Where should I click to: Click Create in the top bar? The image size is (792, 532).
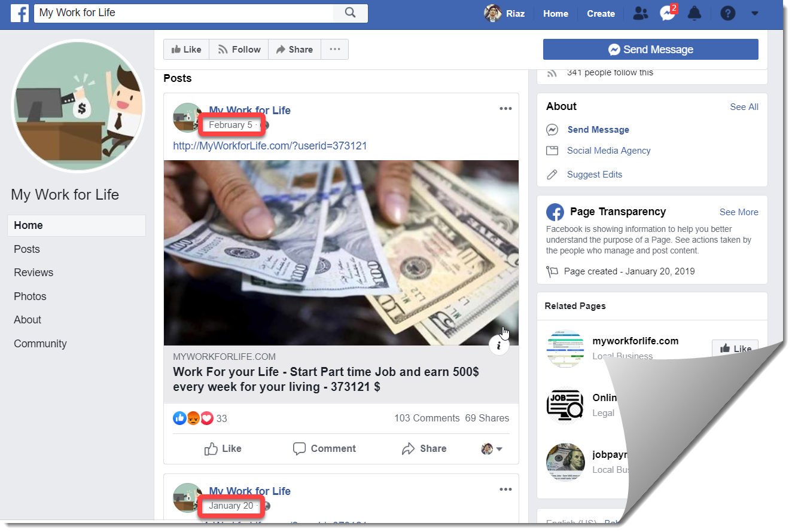click(x=601, y=13)
